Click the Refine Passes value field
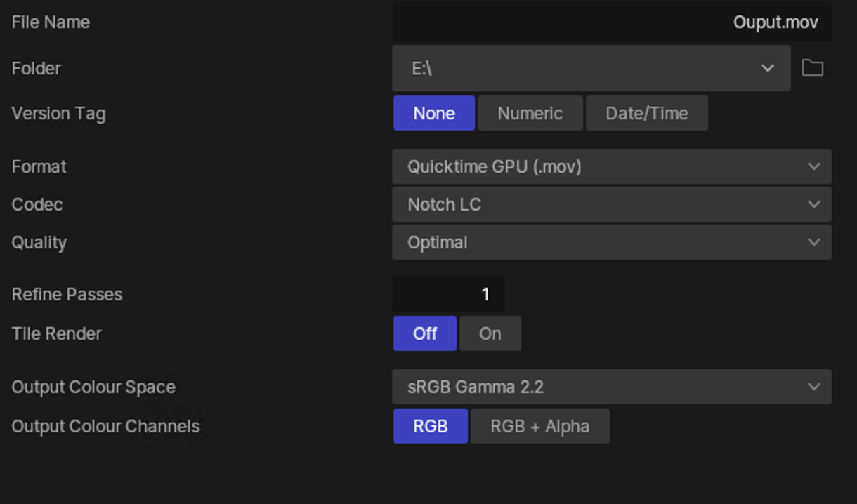 [x=448, y=295]
